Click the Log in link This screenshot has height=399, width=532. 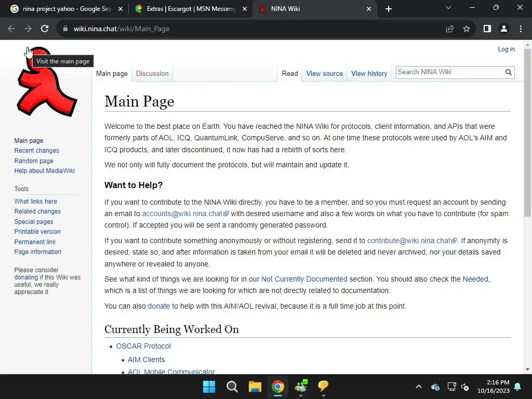(x=506, y=49)
